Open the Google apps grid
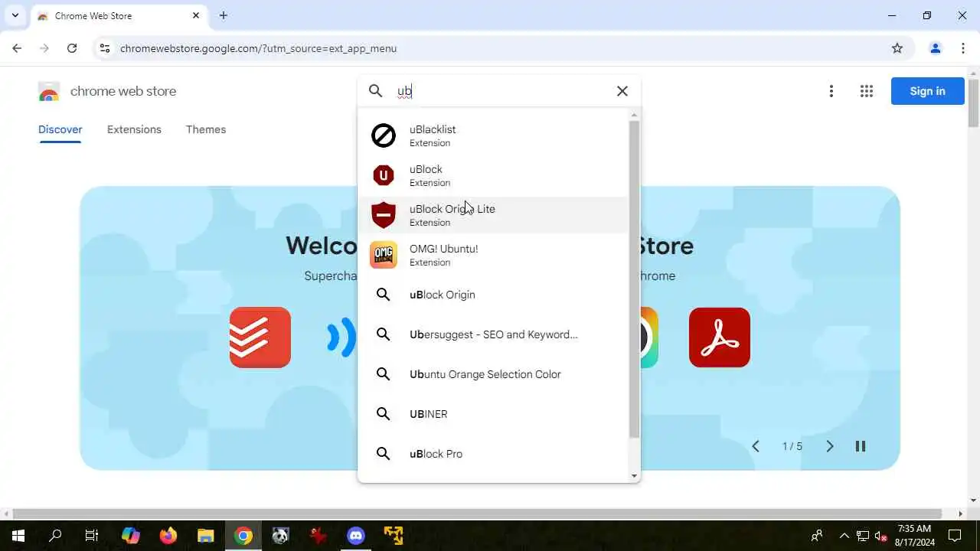The image size is (980, 551). coord(867,91)
